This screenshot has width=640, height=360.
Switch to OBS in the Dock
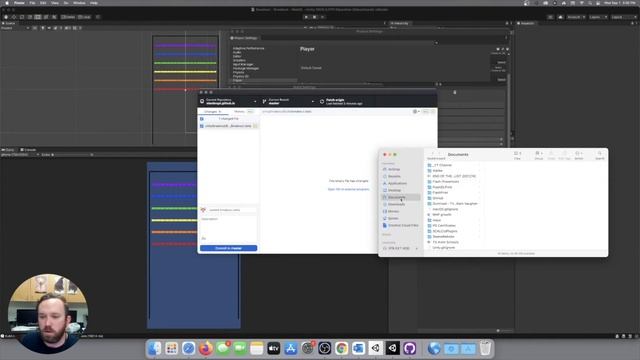(325, 348)
